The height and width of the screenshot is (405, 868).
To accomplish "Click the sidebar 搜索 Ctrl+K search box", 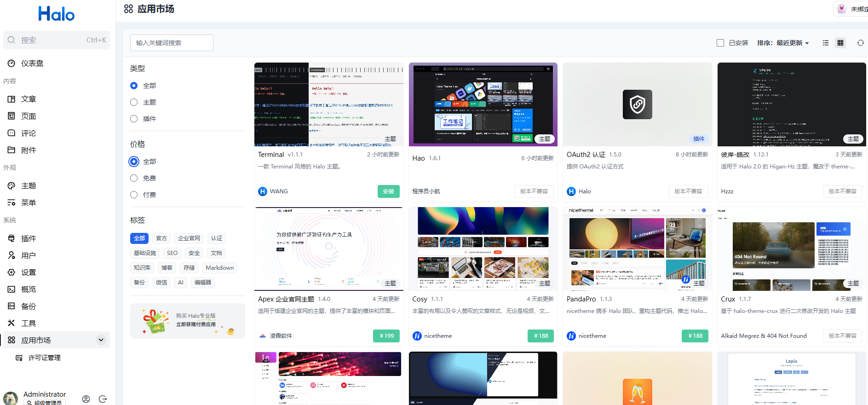I will (x=57, y=40).
